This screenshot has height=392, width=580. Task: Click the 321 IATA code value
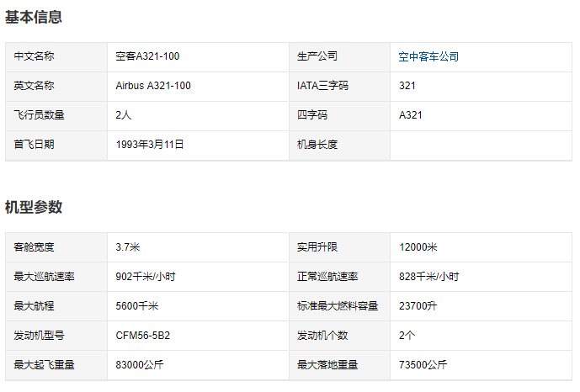coord(407,86)
